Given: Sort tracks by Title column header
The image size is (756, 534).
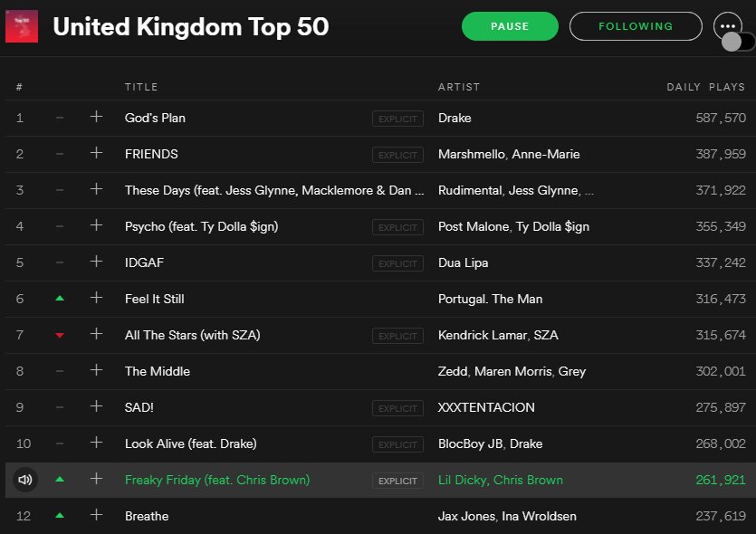Looking at the screenshot, I should click(x=141, y=87).
